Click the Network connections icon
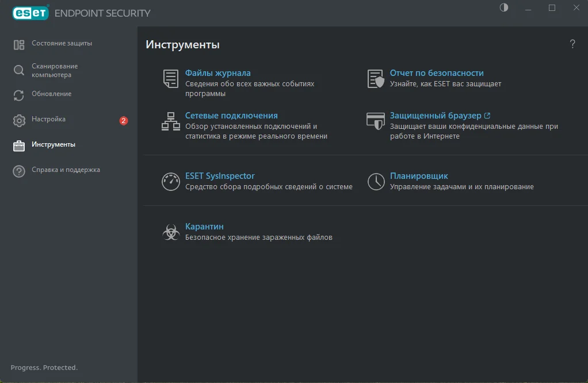588x383 pixels. [171, 121]
